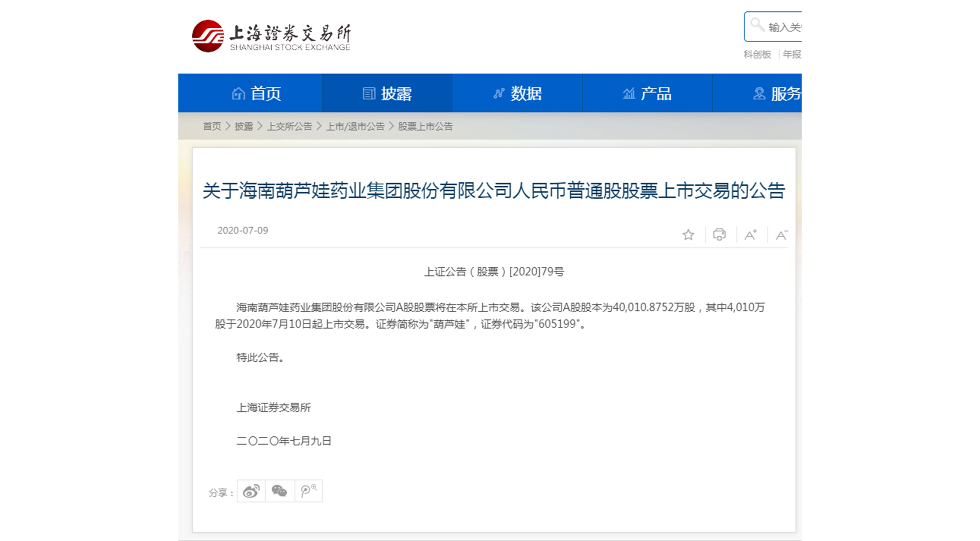Click the body paragraph mentioning 605199
980x541 pixels.
[490, 315]
